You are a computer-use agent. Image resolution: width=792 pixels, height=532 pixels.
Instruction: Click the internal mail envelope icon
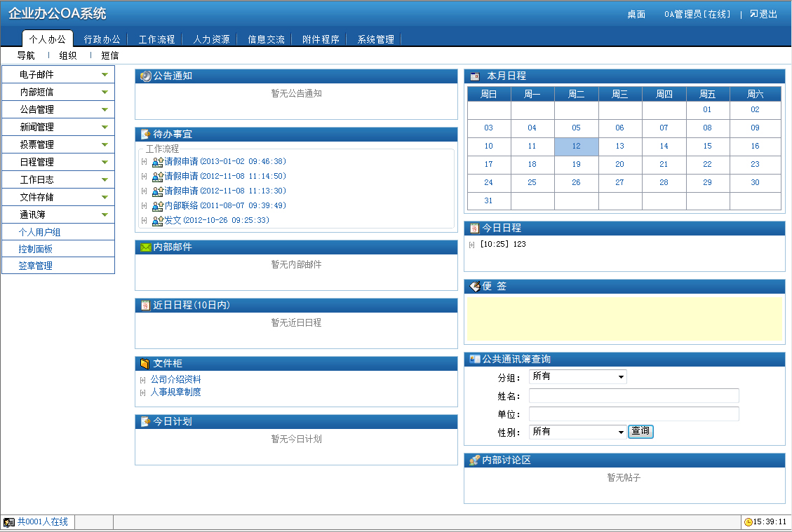[x=145, y=247]
